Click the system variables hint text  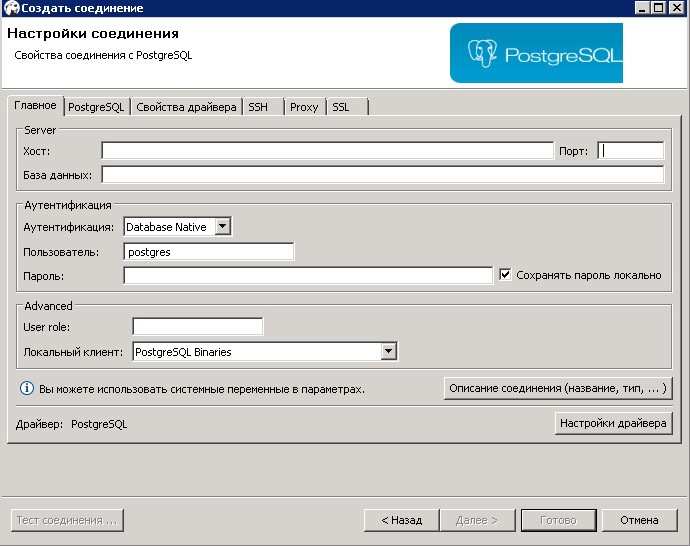[202, 389]
